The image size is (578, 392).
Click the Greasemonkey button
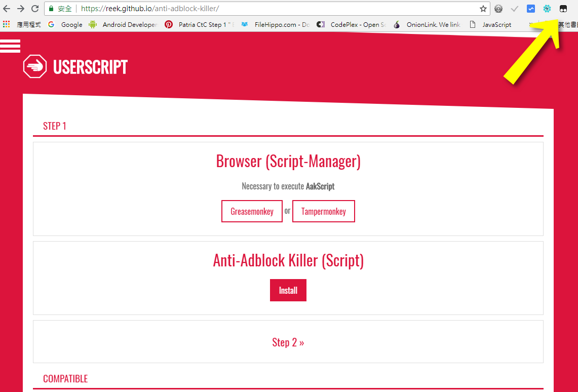(252, 211)
